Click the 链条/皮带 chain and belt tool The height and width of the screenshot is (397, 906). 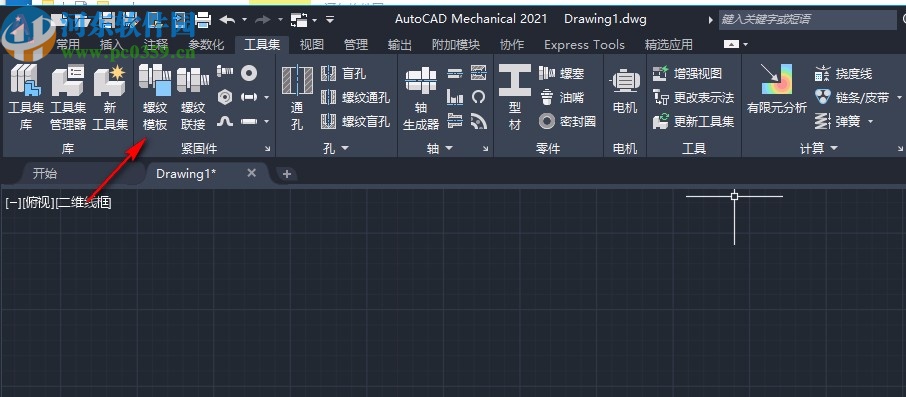coord(852,98)
